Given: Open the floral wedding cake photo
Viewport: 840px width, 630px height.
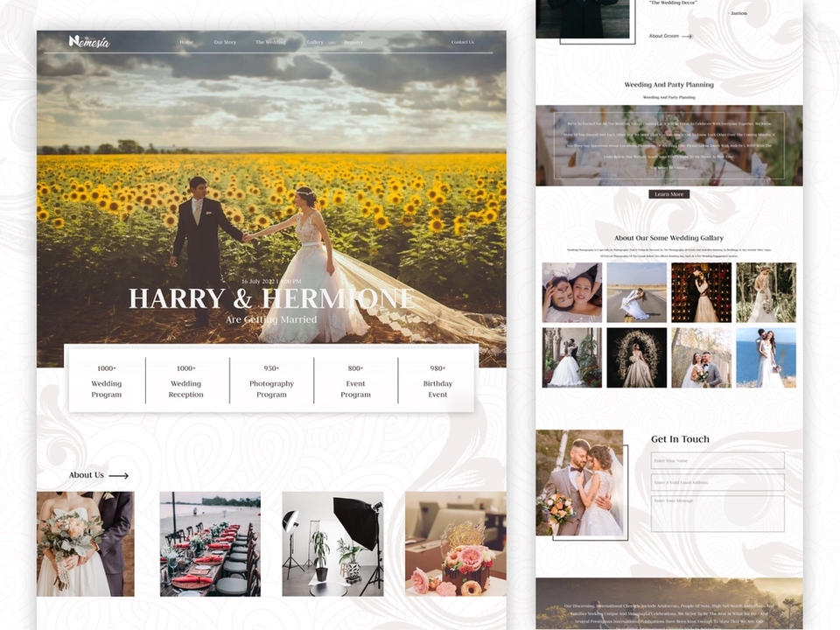Looking at the screenshot, I should (x=455, y=543).
